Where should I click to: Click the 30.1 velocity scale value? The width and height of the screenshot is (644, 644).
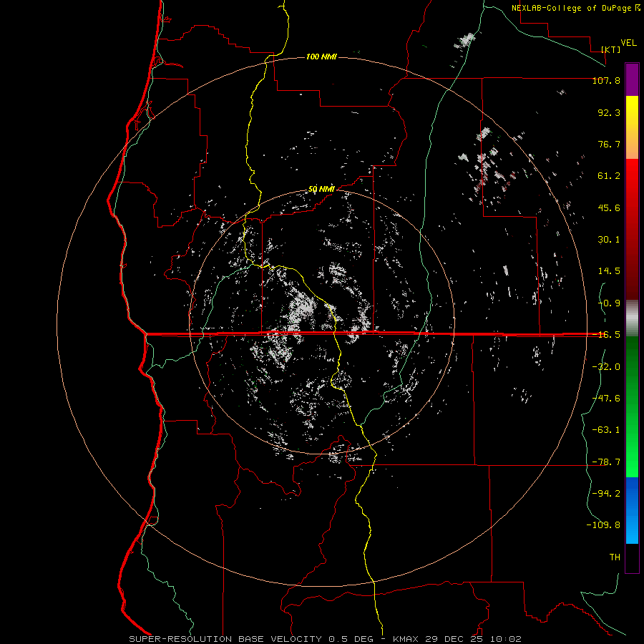coord(609,240)
